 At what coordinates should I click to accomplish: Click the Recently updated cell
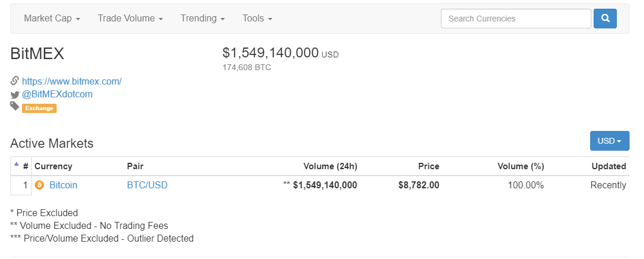[608, 185]
